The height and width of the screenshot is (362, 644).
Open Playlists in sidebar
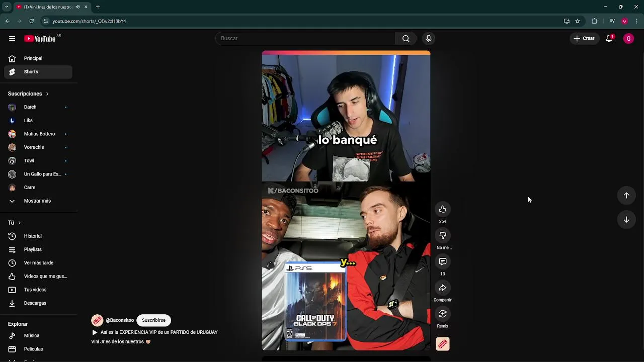click(x=38, y=249)
